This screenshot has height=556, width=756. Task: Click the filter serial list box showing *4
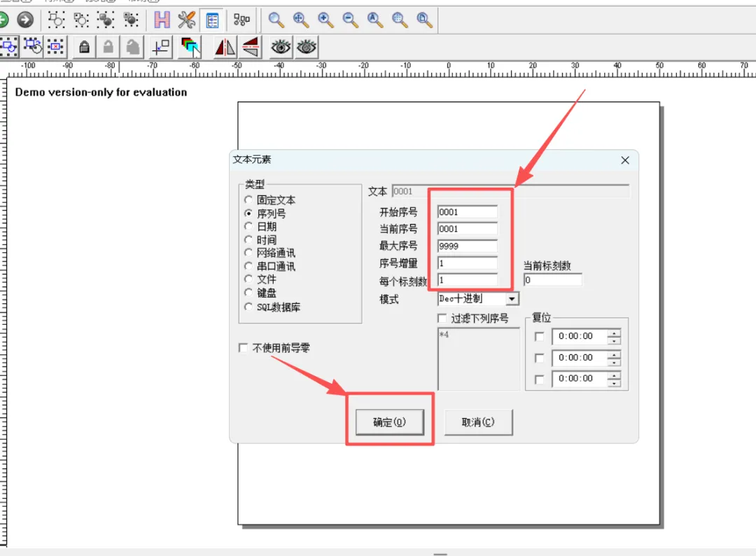(478, 359)
